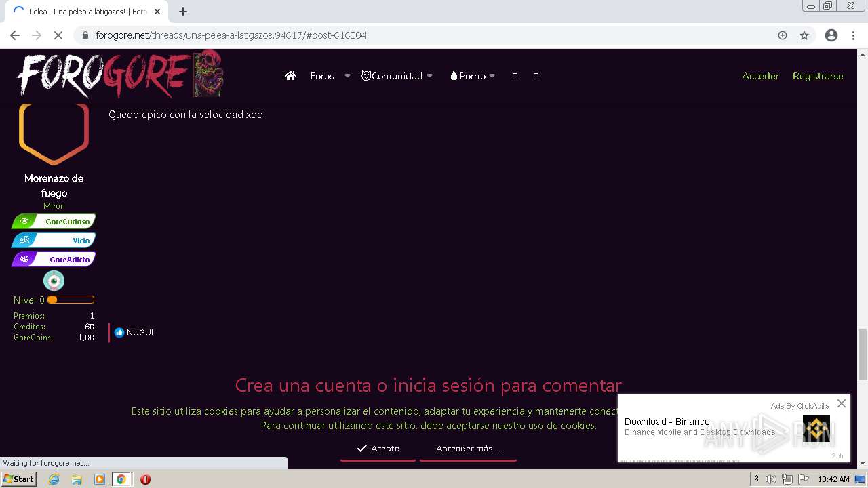Switch to the Chrome taskbar button
868x488 pixels.
point(121,479)
